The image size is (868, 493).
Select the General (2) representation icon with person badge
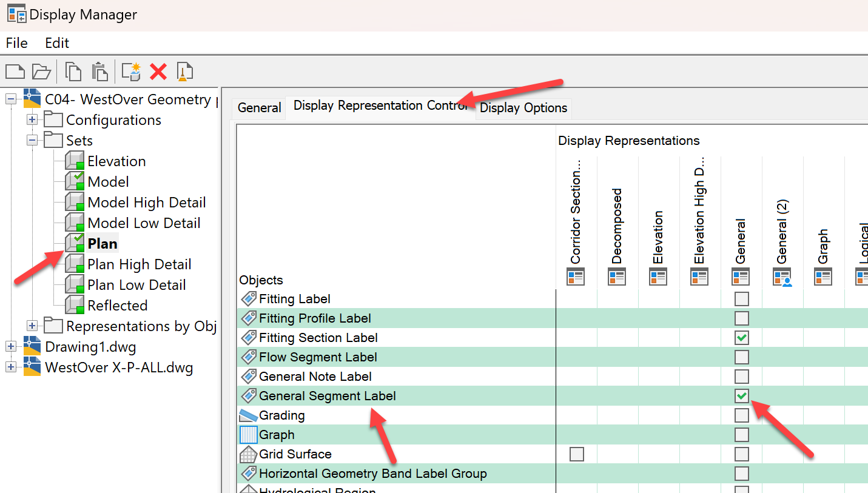[x=781, y=277]
